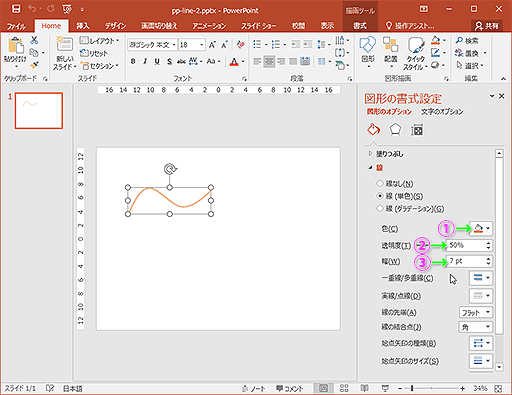512x395 pixels.
Task: Increase font size with the large A icon
Action: click(x=212, y=45)
